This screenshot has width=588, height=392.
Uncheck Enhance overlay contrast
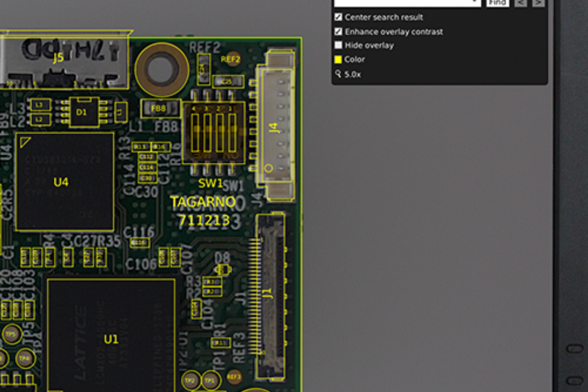point(339,32)
